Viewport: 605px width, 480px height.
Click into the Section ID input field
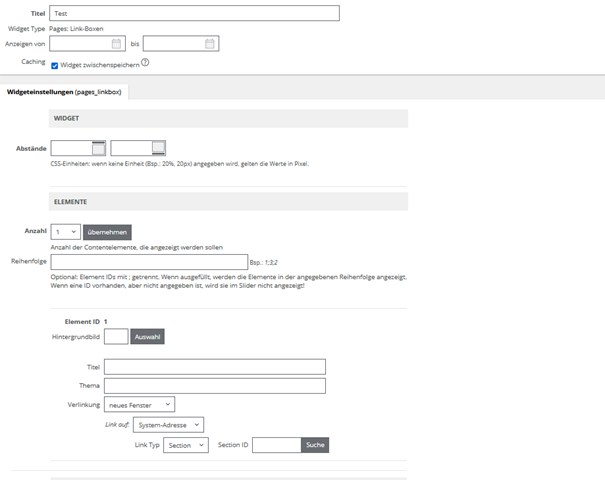tap(276, 445)
